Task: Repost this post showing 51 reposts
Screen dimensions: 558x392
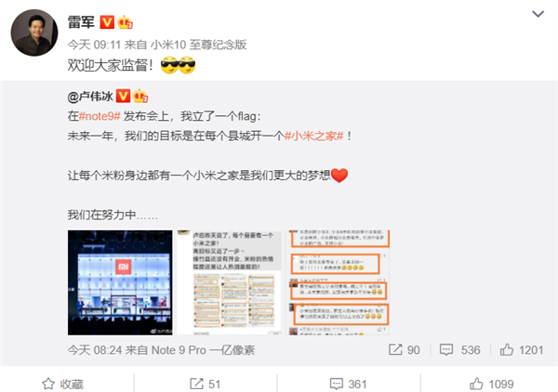Action: point(205,385)
